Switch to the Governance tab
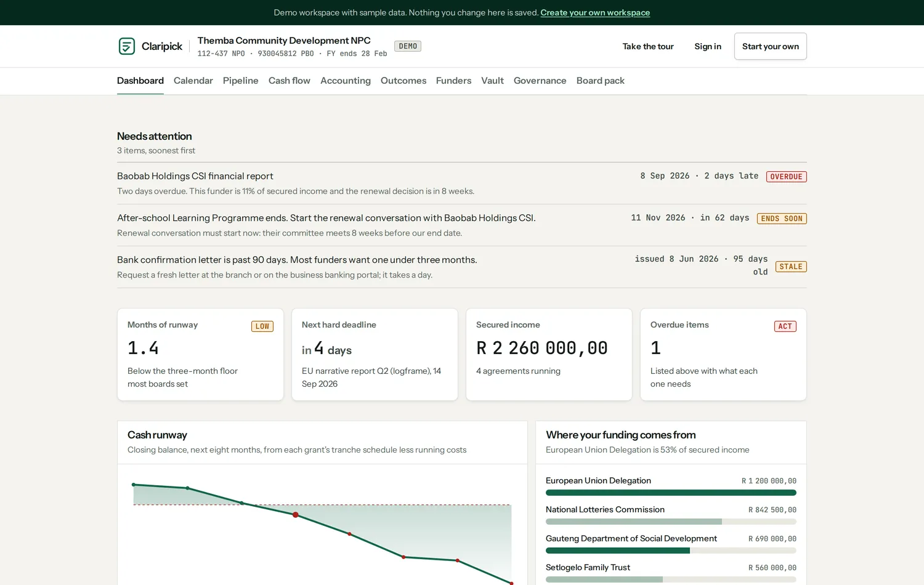Viewport: 924px width, 585px height. coord(540,81)
